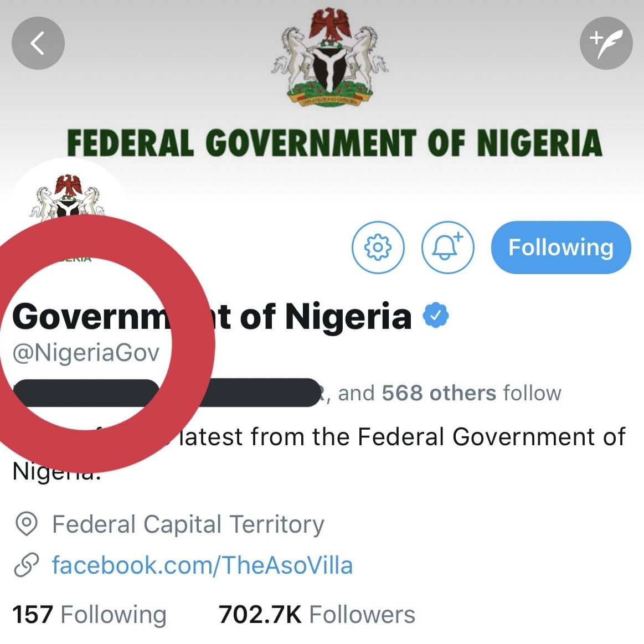Tap the location pin icon
The height and width of the screenshot is (644, 644).
tap(26, 524)
